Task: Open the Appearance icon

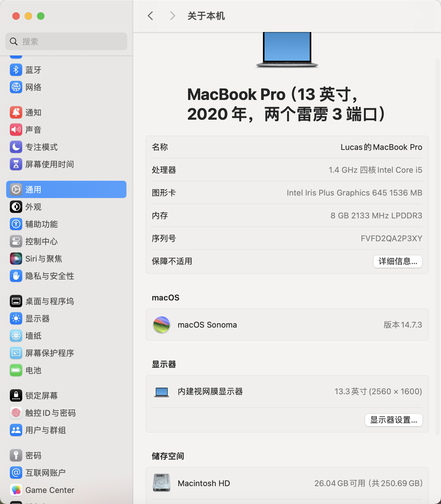Action: point(16,207)
